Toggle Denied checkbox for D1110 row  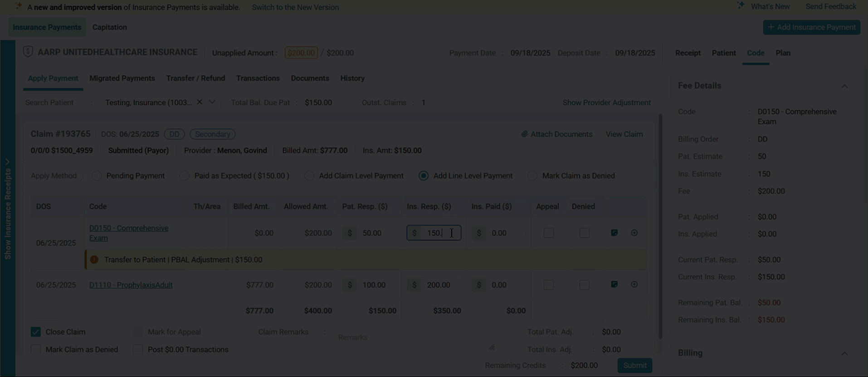click(585, 285)
